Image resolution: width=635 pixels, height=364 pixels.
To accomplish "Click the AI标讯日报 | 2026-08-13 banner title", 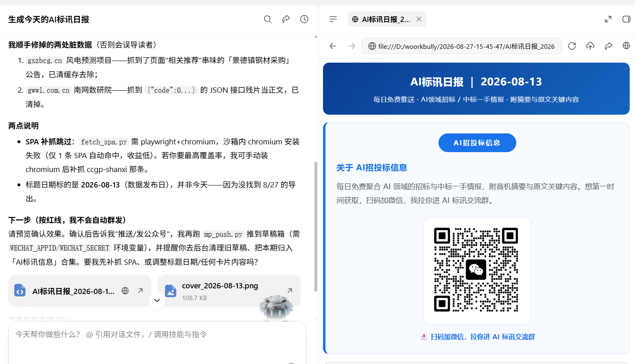I will click(476, 82).
